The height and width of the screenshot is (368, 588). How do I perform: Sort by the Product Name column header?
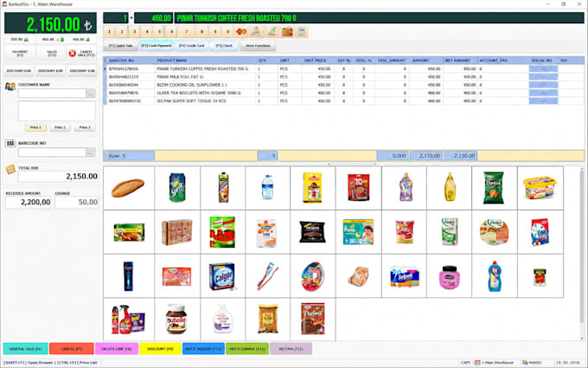(206, 61)
